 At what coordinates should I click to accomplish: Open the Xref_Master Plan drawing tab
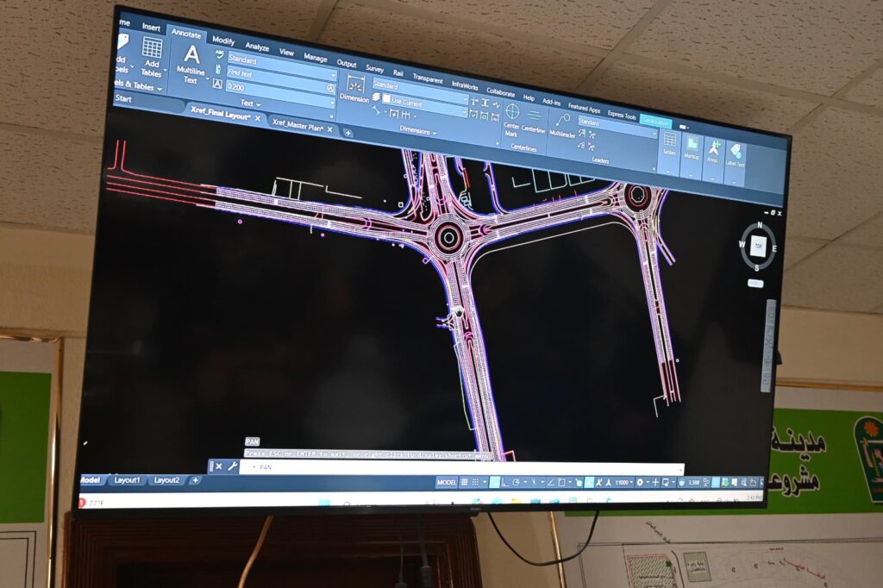coord(301,122)
